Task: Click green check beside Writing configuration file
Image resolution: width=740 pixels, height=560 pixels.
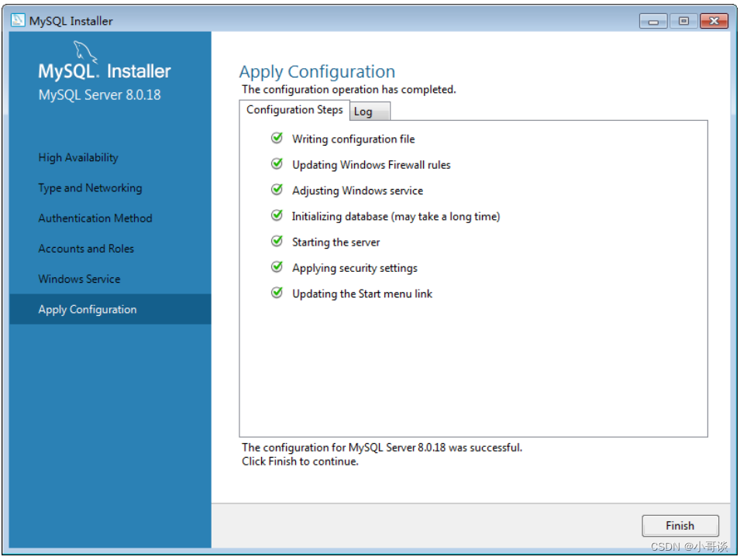Action: pos(277,138)
